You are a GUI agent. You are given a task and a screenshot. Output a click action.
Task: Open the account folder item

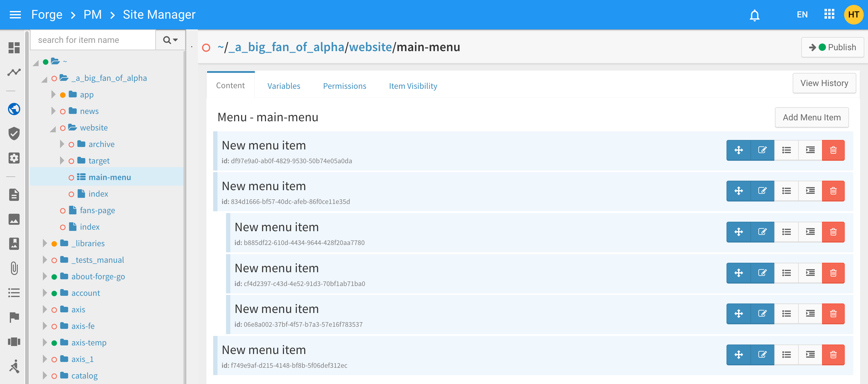point(85,293)
